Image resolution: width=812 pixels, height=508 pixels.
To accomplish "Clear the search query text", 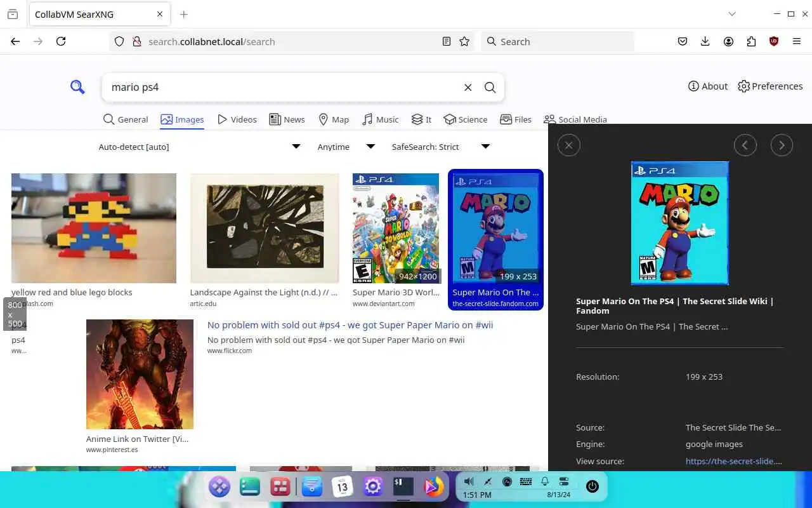I will pyautogui.click(x=468, y=87).
